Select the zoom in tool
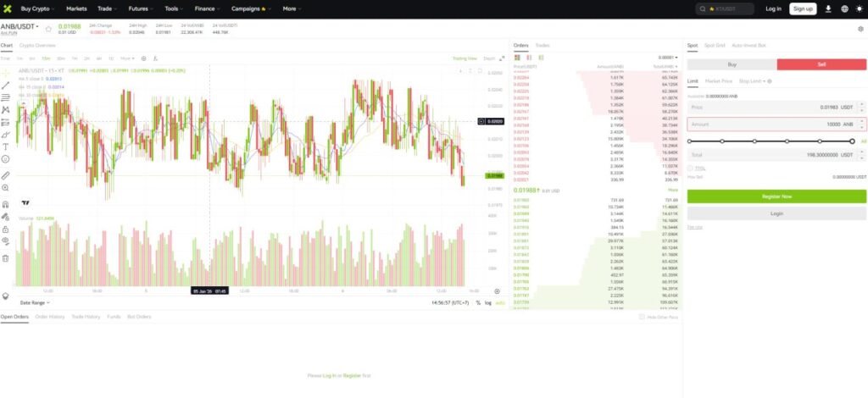This screenshot has height=398, width=868. click(x=6, y=188)
